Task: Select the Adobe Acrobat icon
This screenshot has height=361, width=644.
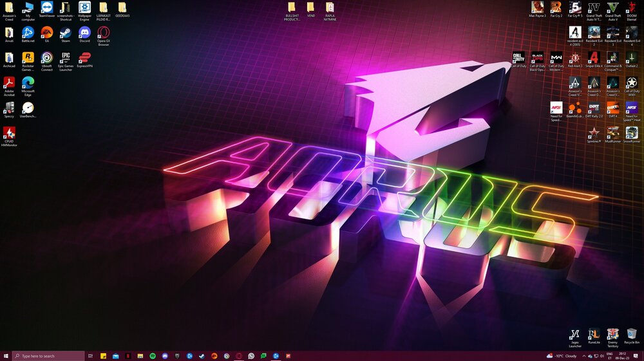Action: (x=9, y=87)
